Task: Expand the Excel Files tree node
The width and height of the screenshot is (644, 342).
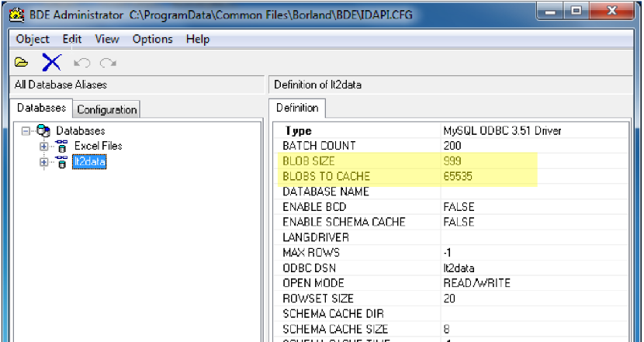Action: point(43,146)
